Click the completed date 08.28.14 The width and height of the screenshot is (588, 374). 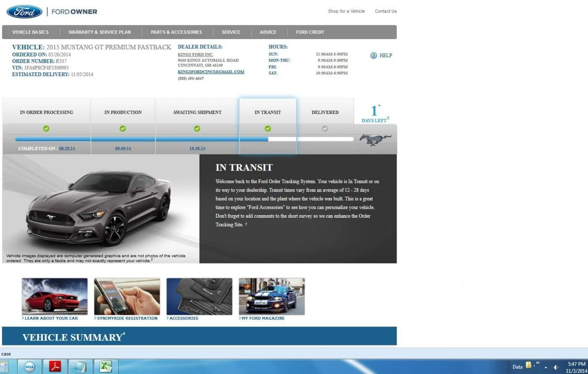[67, 148]
